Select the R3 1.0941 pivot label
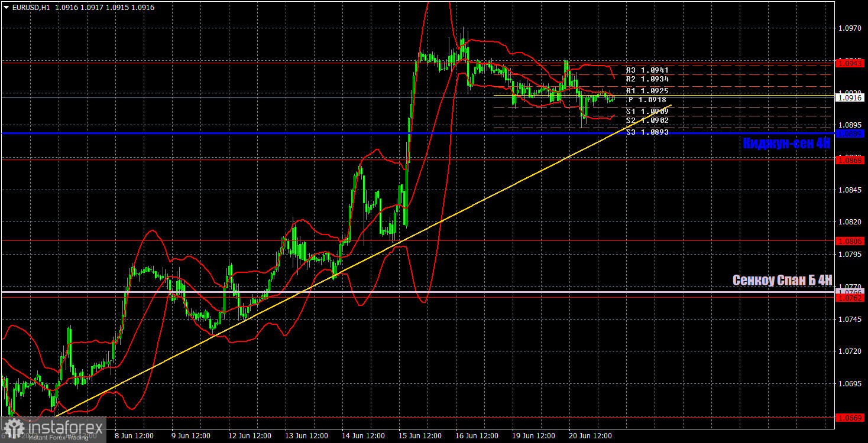868x443 pixels. (647, 70)
